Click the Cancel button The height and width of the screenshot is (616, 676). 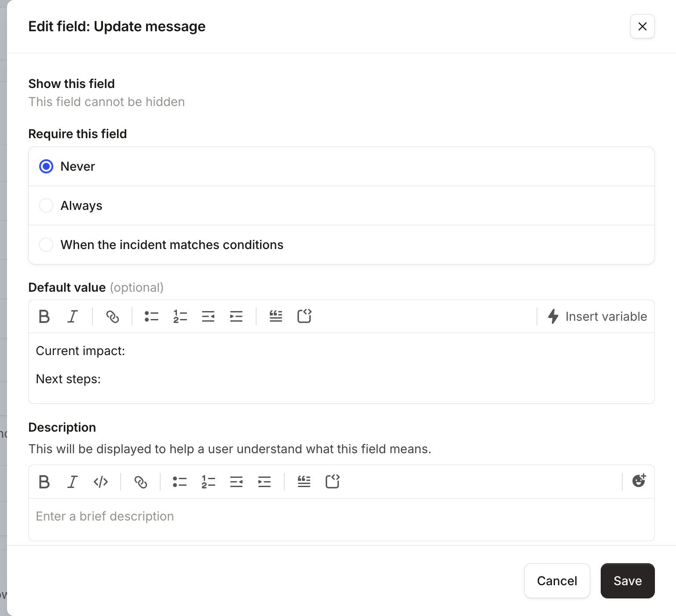pyautogui.click(x=557, y=581)
